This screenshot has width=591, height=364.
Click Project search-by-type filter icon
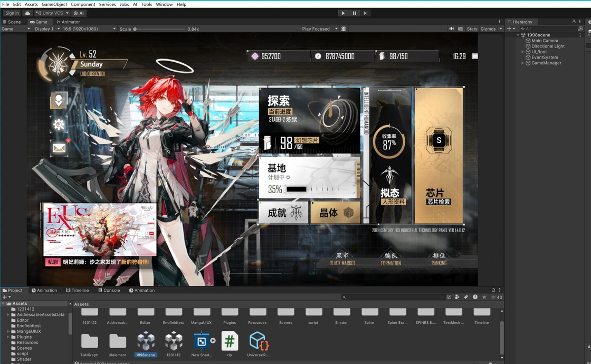click(449, 298)
